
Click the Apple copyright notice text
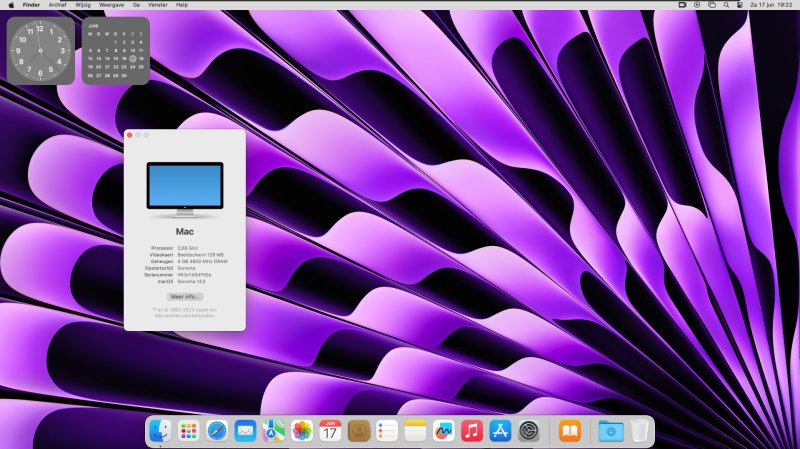(x=185, y=313)
